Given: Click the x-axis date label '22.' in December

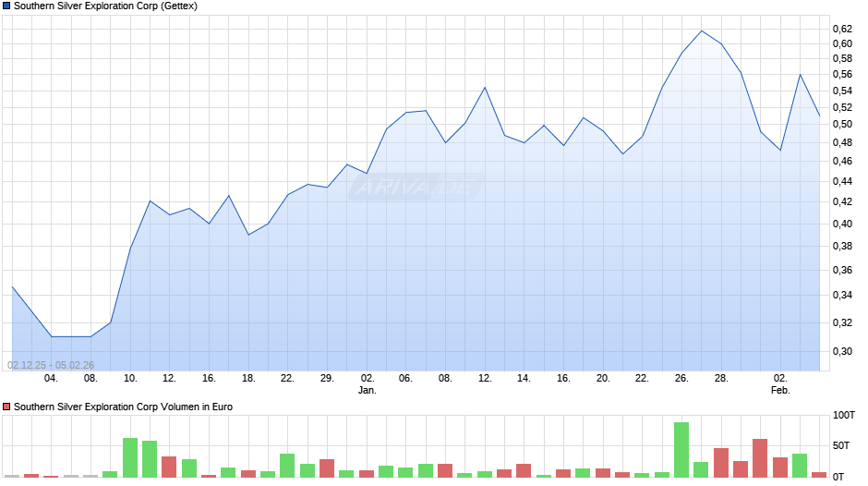Looking at the screenshot, I should coord(287,378).
